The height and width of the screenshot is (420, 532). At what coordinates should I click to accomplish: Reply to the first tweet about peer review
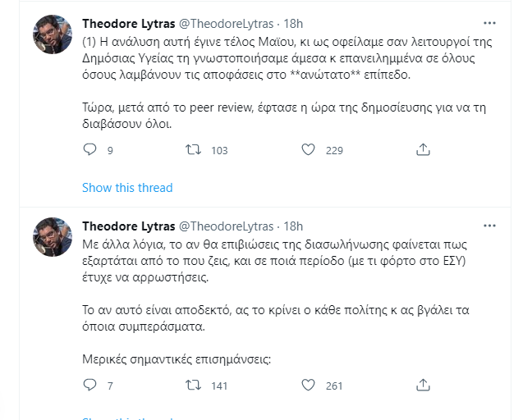click(90, 150)
